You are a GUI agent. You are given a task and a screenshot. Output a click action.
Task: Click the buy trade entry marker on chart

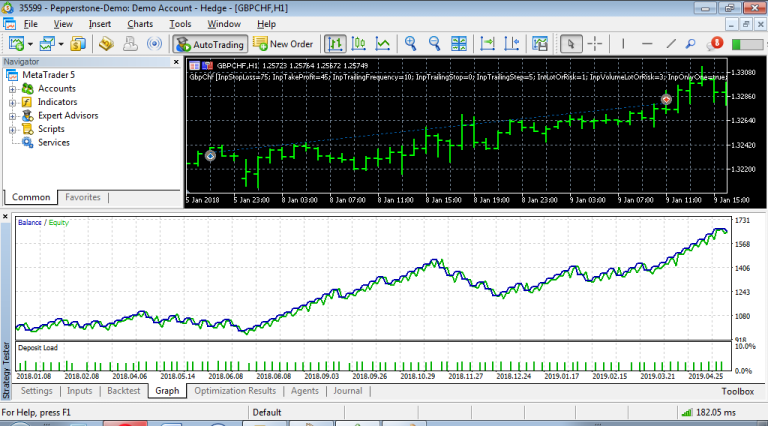click(210, 156)
